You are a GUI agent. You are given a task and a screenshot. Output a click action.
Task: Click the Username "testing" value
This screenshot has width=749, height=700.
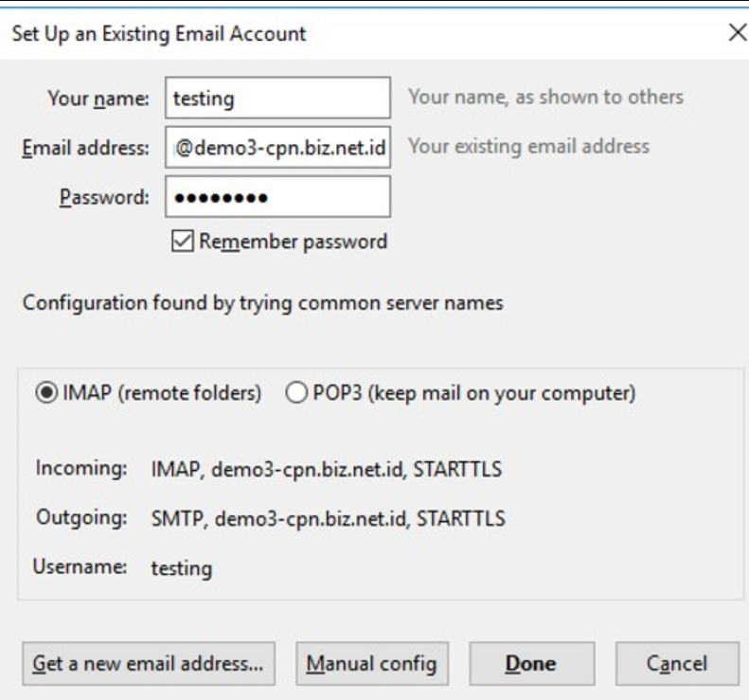pyautogui.click(x=182, y=568)
